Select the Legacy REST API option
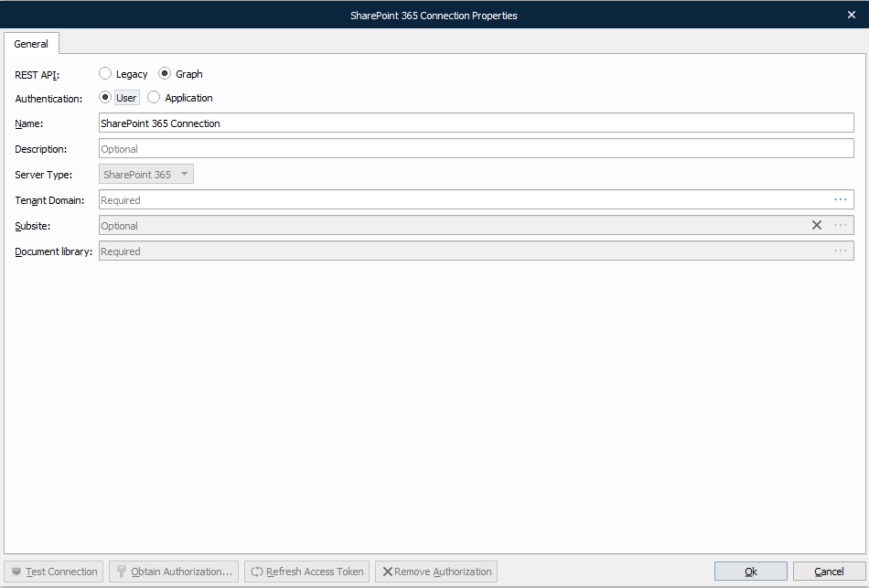The height and width of the screenshot is (588, 869). tap(105, 74)
